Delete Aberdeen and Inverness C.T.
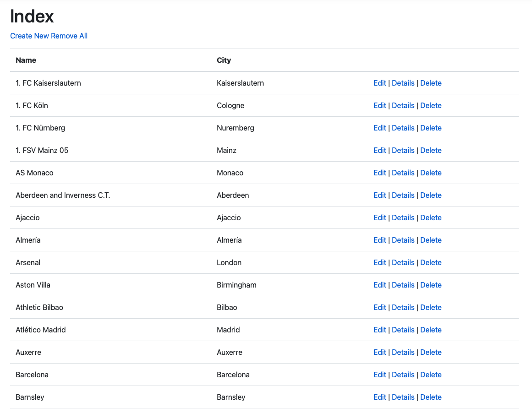532x413 pixels. [x=431, y=196]
